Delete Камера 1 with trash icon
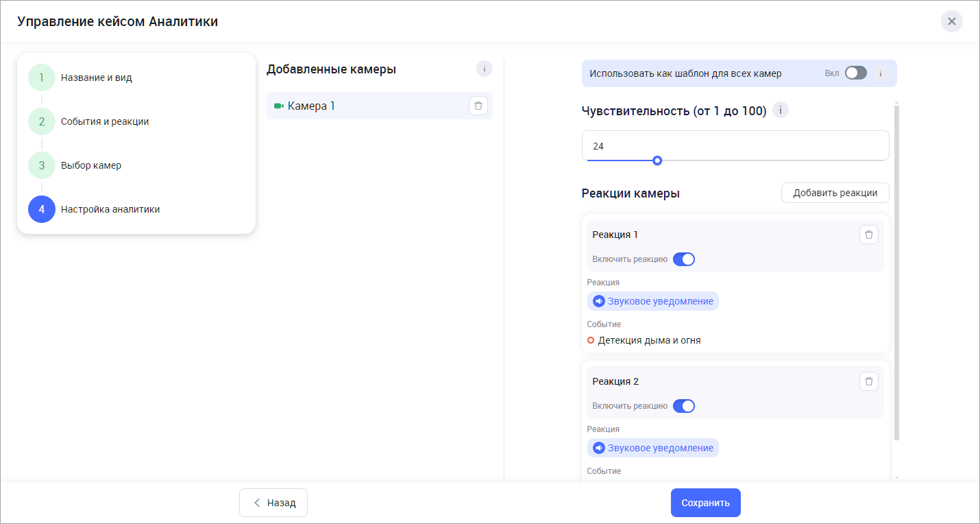The width and height of the screenshot is (980, 524). [x=478, y=106]
